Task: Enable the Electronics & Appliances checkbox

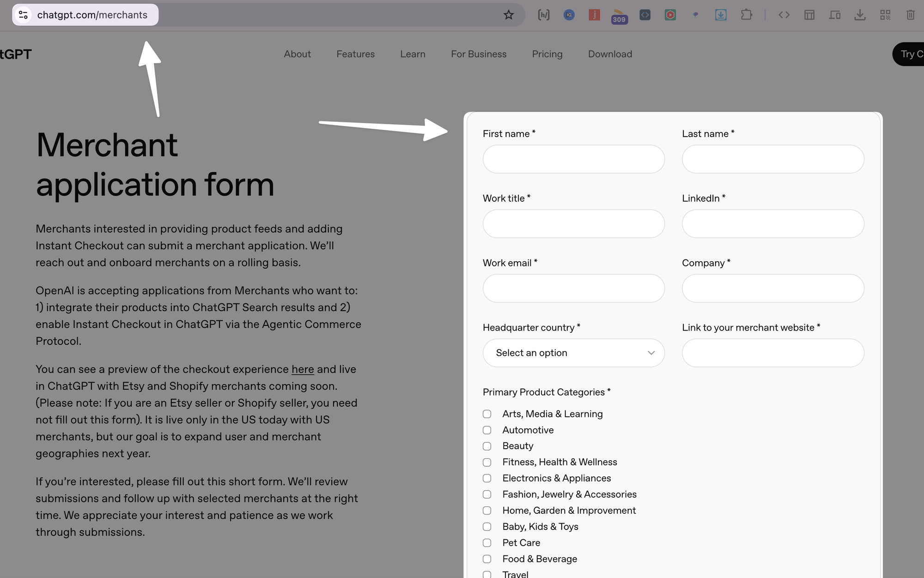Action: 487,478
